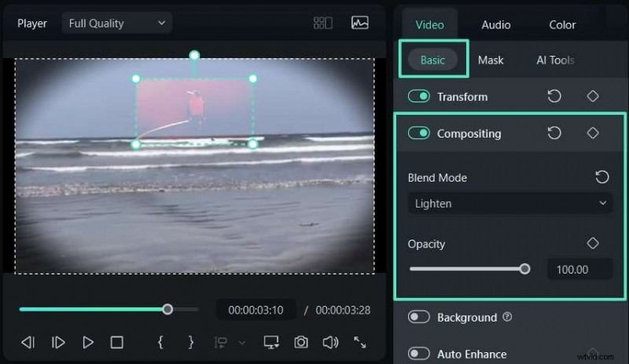The width and height of the screenshot is (629, 364).
Task: Select the AI Tools sub-tab
Action: pyautogui.click(x=556, y=61)
